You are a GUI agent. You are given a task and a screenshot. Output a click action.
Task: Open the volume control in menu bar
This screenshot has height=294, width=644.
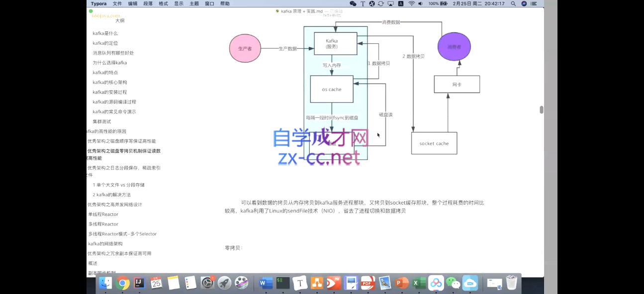[420, 3]
